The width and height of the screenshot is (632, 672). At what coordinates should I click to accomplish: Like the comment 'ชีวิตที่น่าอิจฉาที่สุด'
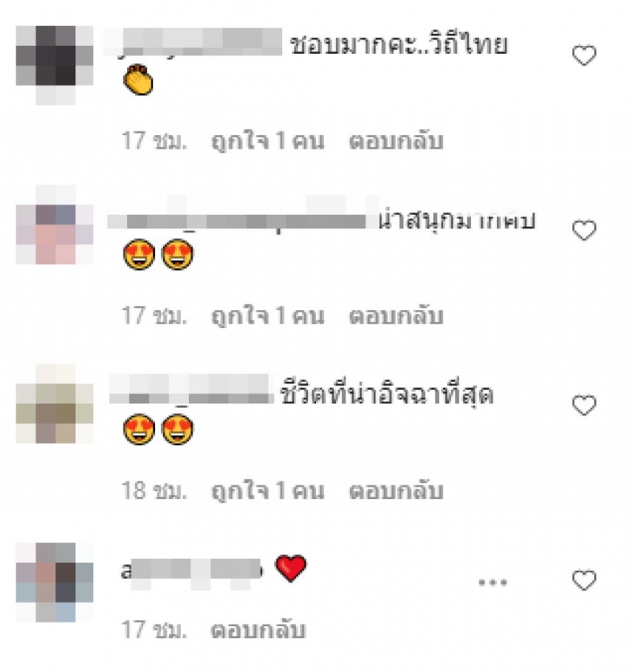click(584, 405)
